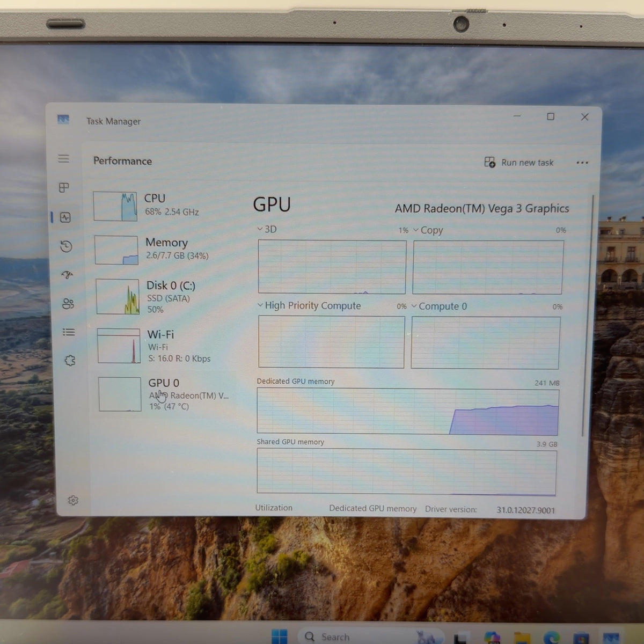Click the CPU mini graph thumbnail

(x=115, y=206)
